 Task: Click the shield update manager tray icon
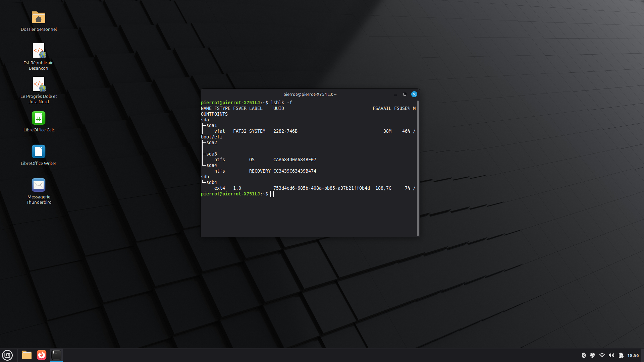(x=592, y=355)
